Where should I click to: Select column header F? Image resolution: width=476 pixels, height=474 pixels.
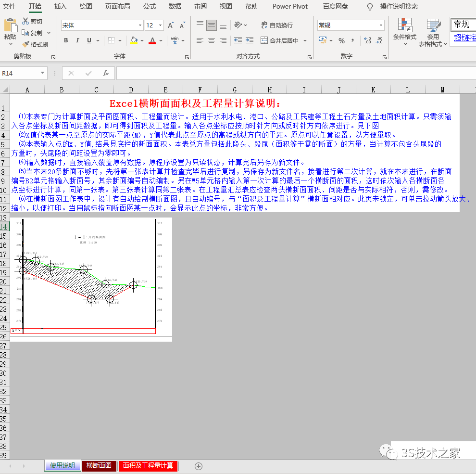[x=200, y=90]
